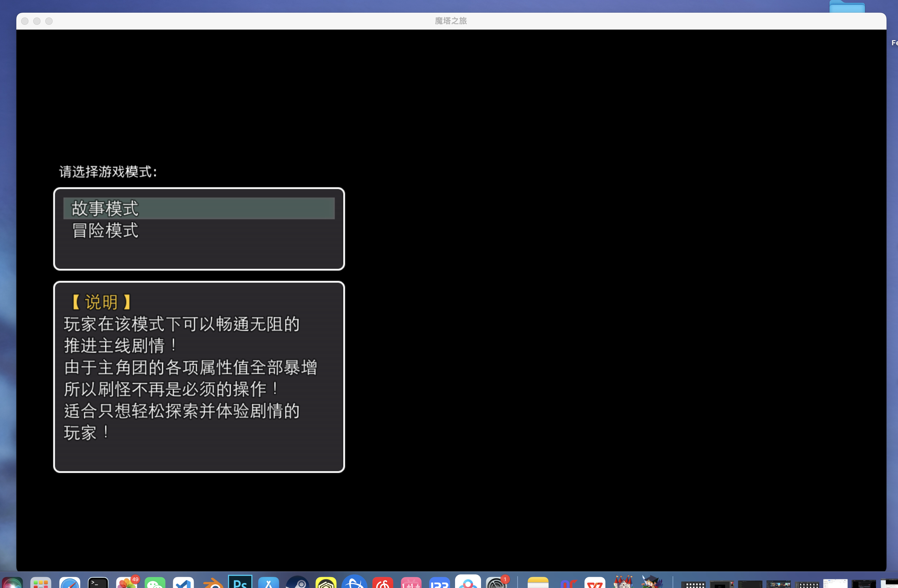Open the wizard character game icon

tap(652, 582)
